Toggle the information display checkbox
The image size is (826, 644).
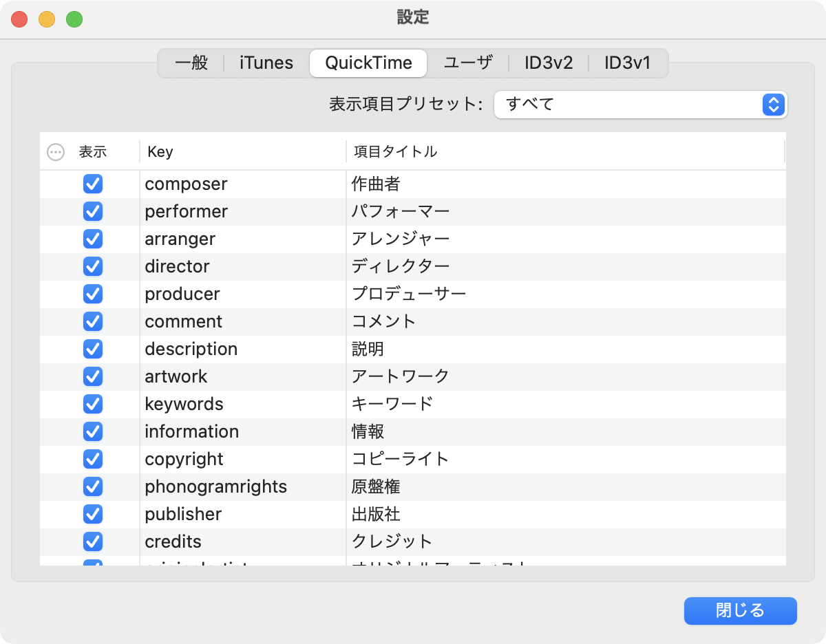(93, 431)
